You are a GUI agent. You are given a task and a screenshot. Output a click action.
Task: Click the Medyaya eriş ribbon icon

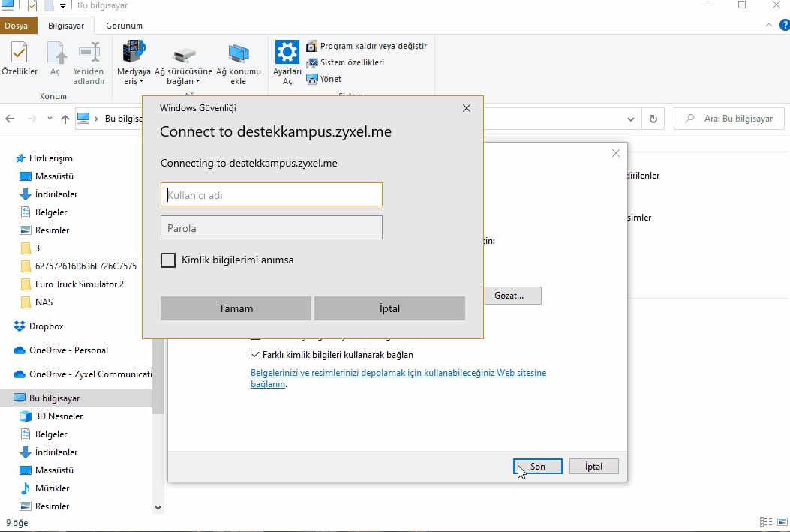134,53
